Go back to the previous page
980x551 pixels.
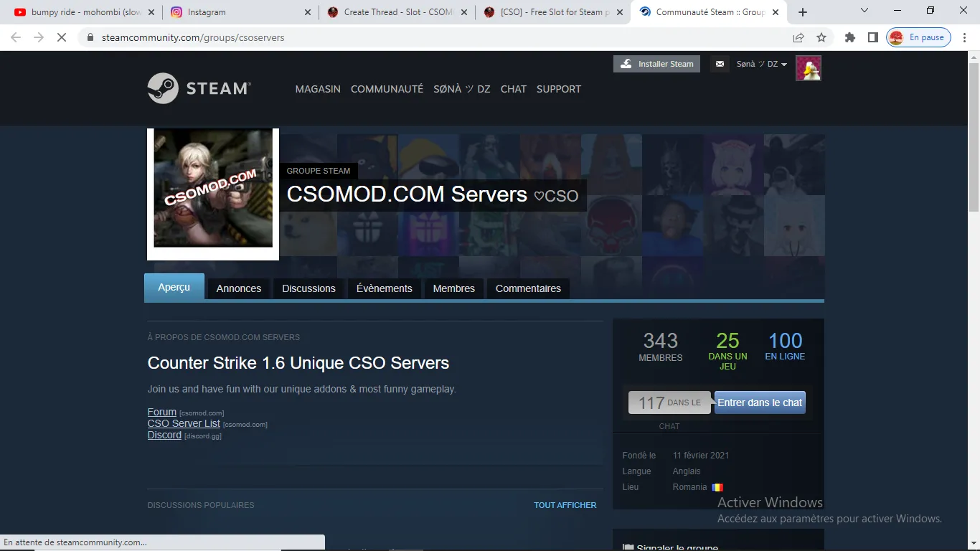point(16,37)
